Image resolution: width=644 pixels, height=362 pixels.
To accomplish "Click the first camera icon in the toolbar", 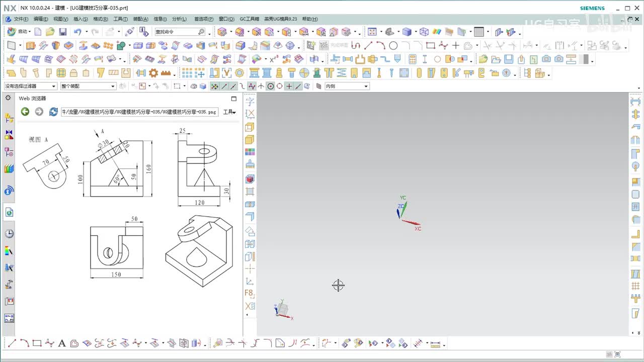I will click(546, 59).
